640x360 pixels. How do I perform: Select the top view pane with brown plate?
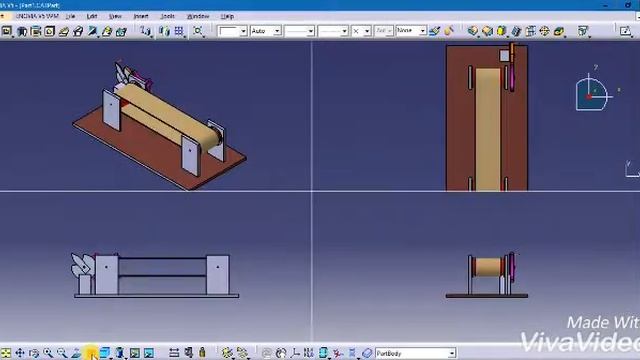[x=476, y=116]
